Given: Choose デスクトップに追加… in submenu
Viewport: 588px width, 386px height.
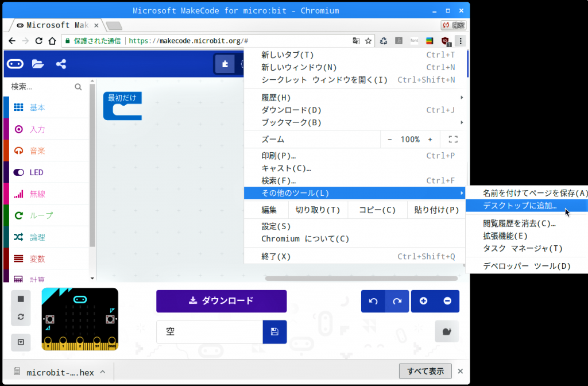Looking at the screenshot, I should click(527, 206).
